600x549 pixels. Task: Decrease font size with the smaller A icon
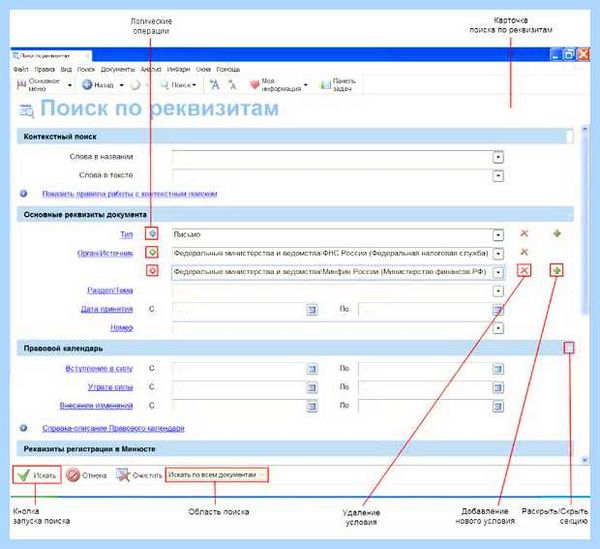[232, 85]
